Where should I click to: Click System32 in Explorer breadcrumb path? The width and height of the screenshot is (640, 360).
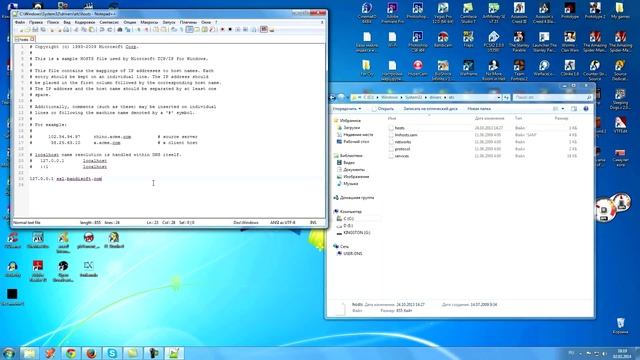[x=413, y=98]
